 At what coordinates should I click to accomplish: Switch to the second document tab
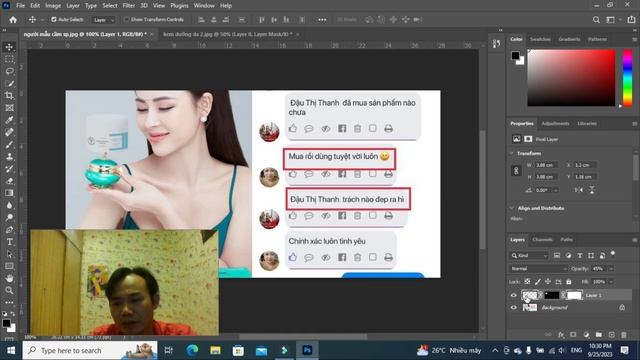tap(228, 34)
